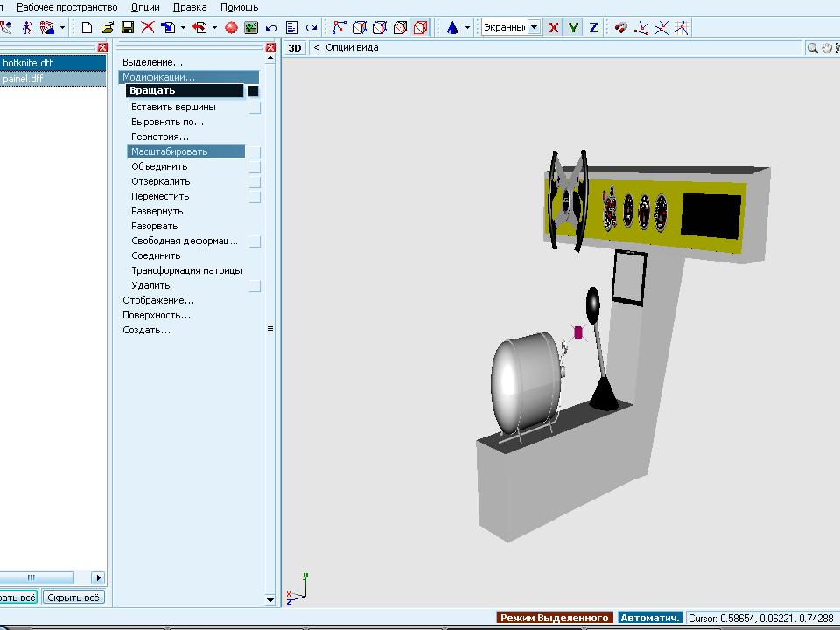Open the materials editor red sphere icon
840x630 pixels.
click(231, 27)
